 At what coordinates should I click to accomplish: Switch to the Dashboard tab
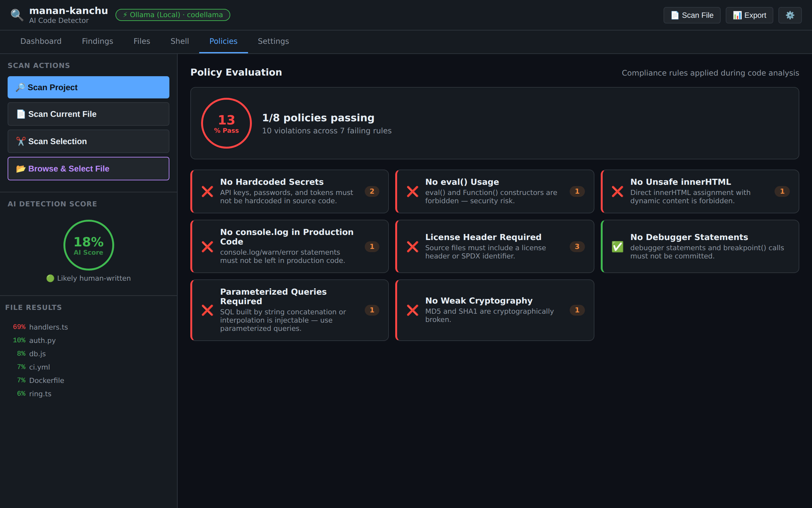(x=41, y=41)
